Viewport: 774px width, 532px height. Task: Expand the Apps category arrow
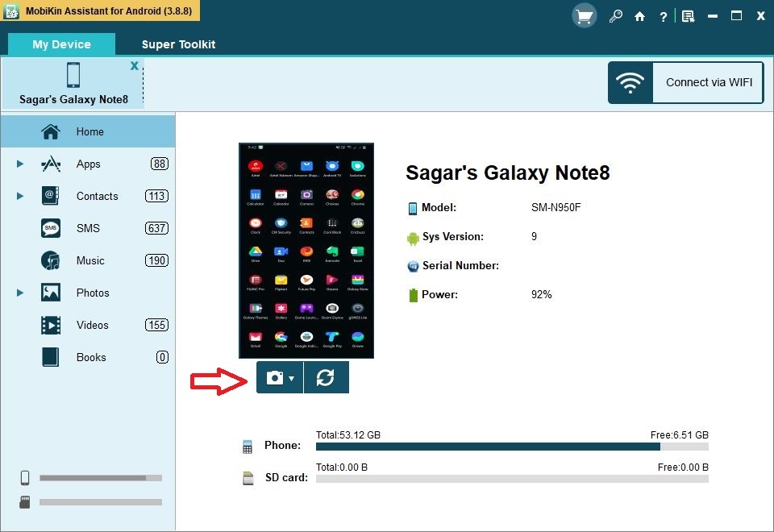click(x=19, y=164)
